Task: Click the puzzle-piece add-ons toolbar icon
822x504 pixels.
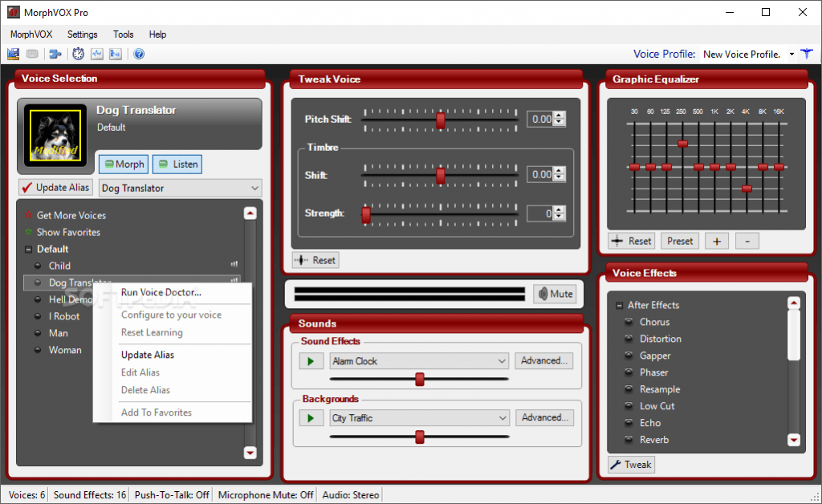Action: click(56, 54)
